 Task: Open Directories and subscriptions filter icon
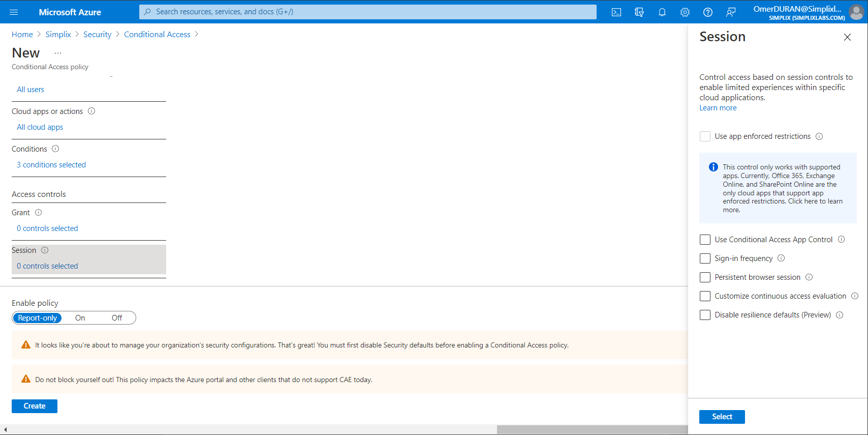(639, 12)
